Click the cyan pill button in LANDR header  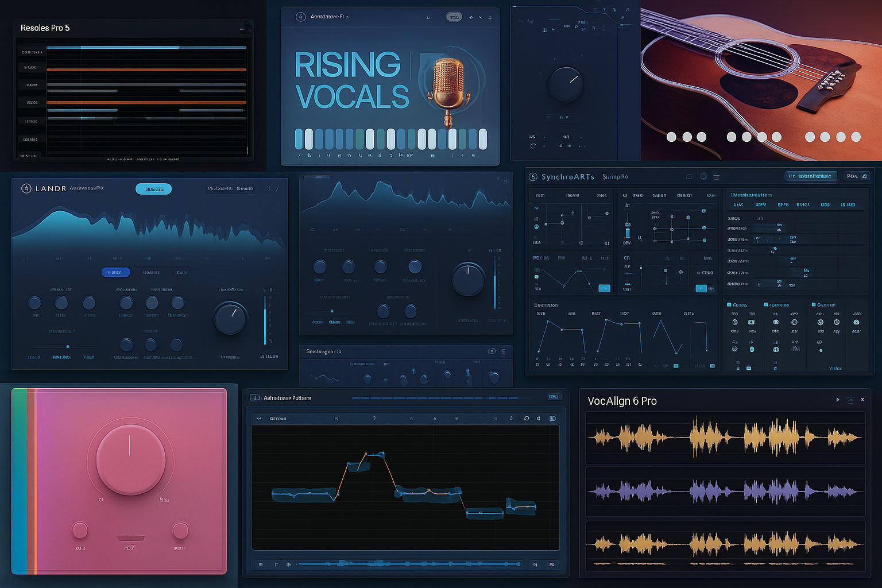[153, 189]
